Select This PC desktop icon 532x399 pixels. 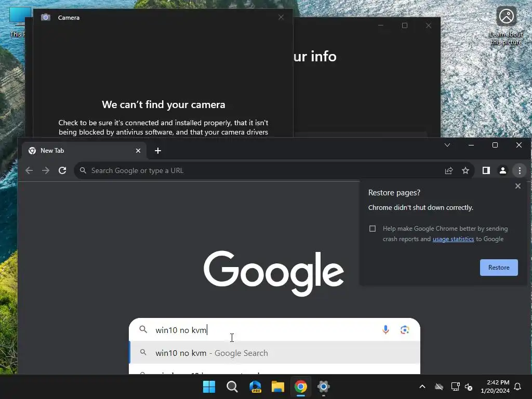pos(18,22)
